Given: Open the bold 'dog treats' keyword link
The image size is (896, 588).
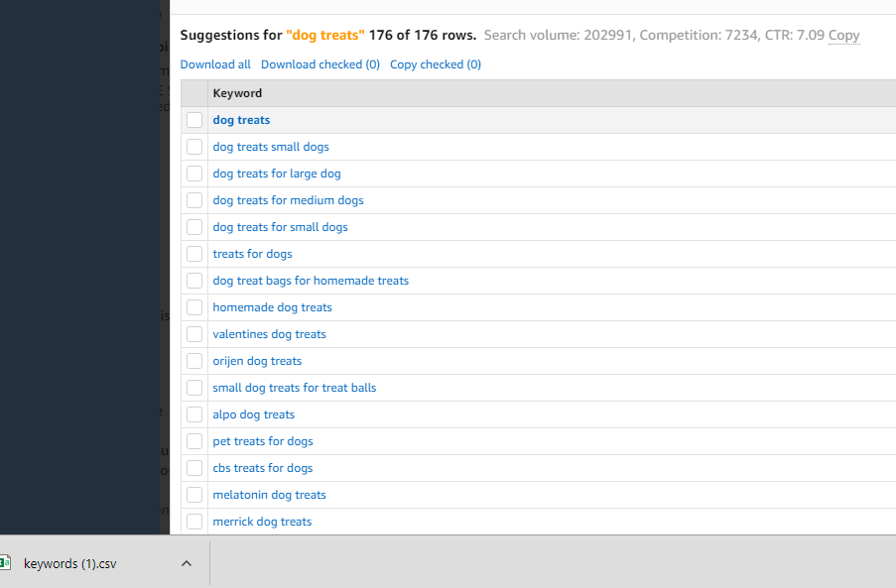Looking at the screenshot, I should coord(241,120).
